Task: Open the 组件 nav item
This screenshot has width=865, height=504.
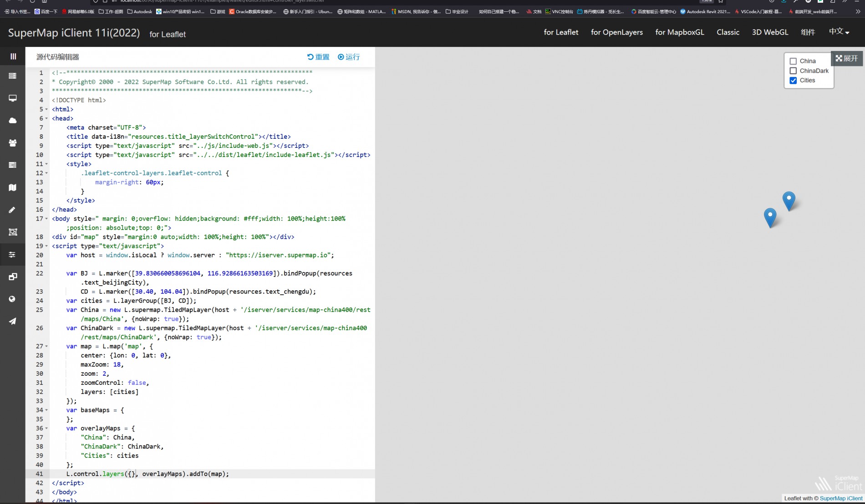Action: [x=808, y=32]
